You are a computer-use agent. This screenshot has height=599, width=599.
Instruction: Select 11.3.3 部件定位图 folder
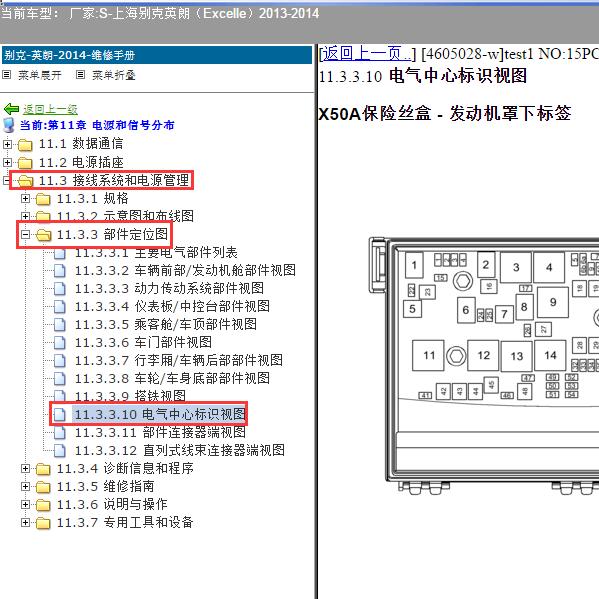pyautogui.click(x=112, y=235)
